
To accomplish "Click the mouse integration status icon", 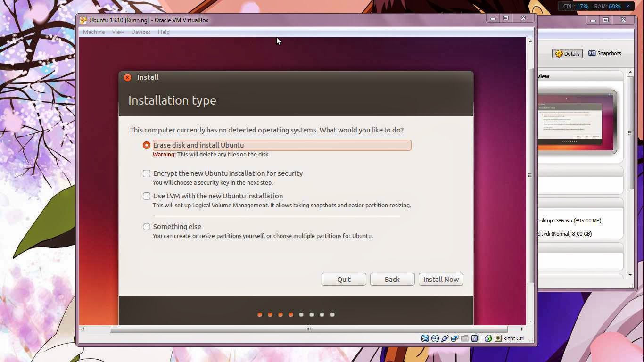I will 488,338.
